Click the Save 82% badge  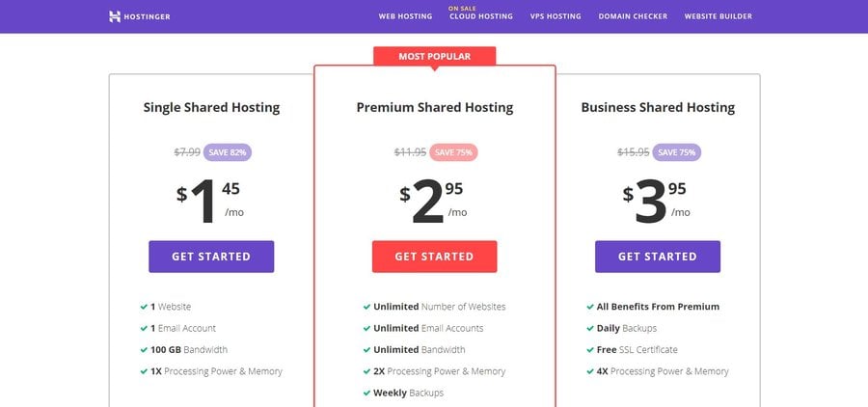(x=228, y=152)
